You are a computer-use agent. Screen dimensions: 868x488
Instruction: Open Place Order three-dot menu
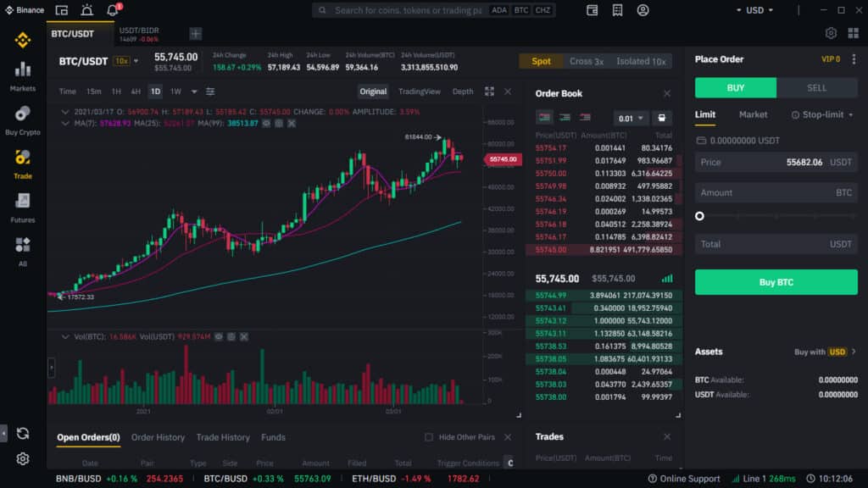[854, 59]
